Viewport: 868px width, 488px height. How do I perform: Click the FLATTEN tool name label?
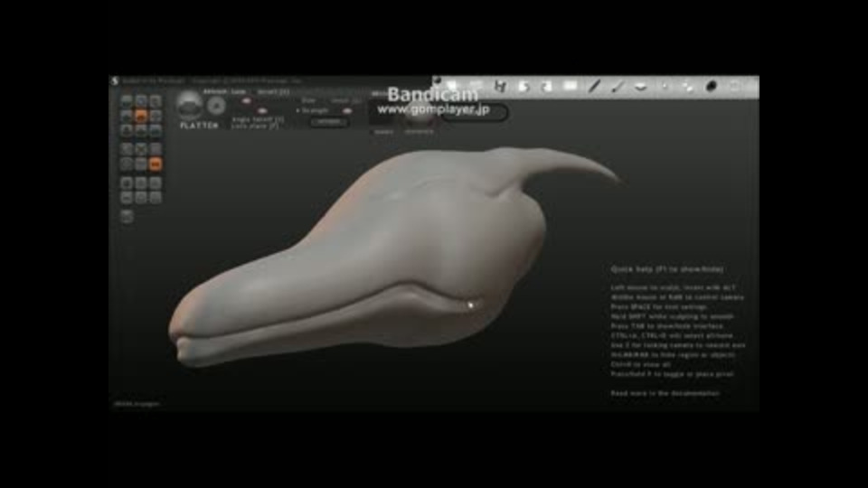tap(199, 127)
